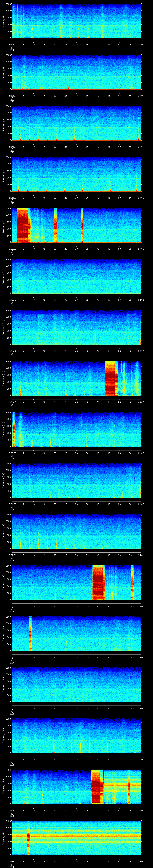
Task: Click the 13:31:00 start time label
Action: pos(12,504)
